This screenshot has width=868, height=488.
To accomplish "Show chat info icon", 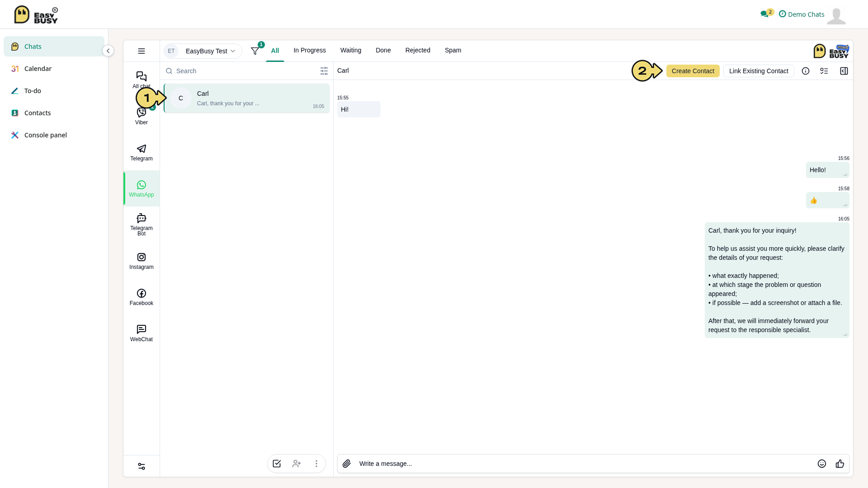I will (806, 71).
